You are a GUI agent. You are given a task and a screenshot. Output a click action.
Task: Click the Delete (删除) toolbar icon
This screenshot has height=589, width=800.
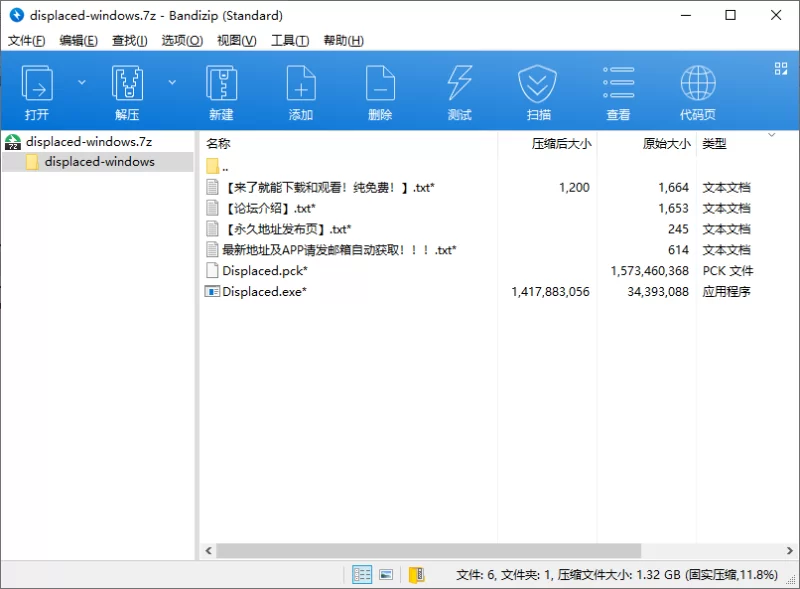coord(380,83)
